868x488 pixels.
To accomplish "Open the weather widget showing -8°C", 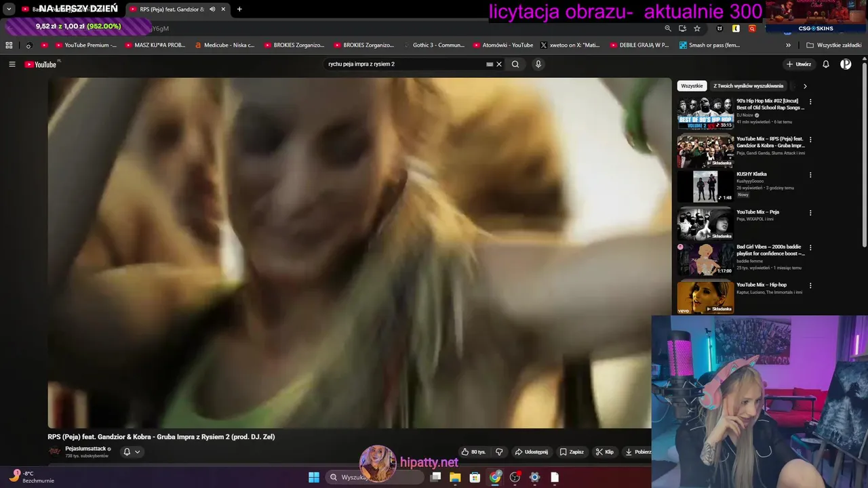I will coord(31,476).
